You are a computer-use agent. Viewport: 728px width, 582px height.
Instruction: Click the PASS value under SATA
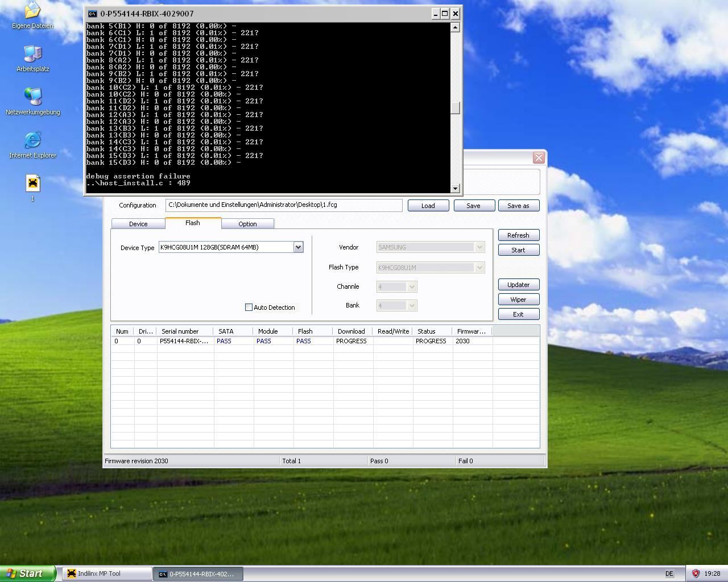pyautogui.click(x=224, y=341)
